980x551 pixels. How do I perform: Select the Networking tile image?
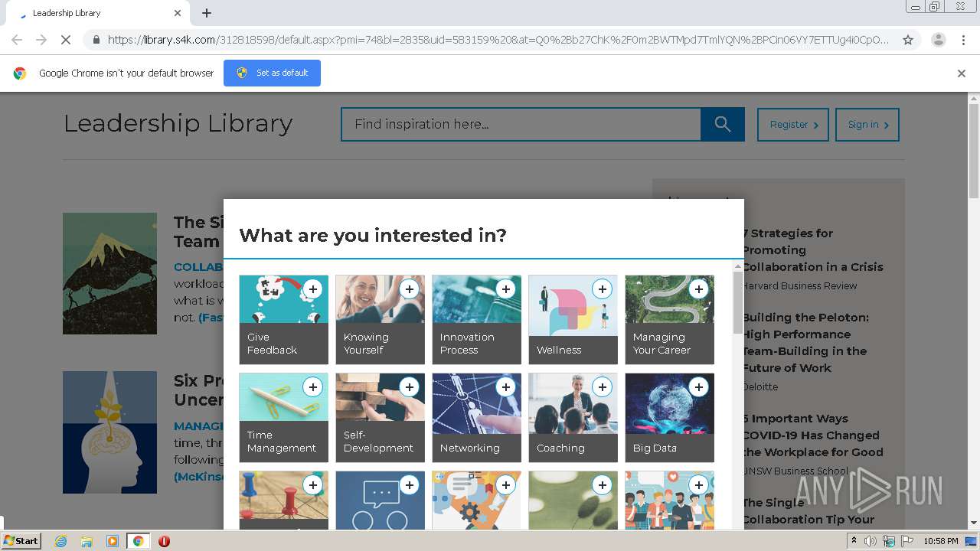tap(476, 403)
